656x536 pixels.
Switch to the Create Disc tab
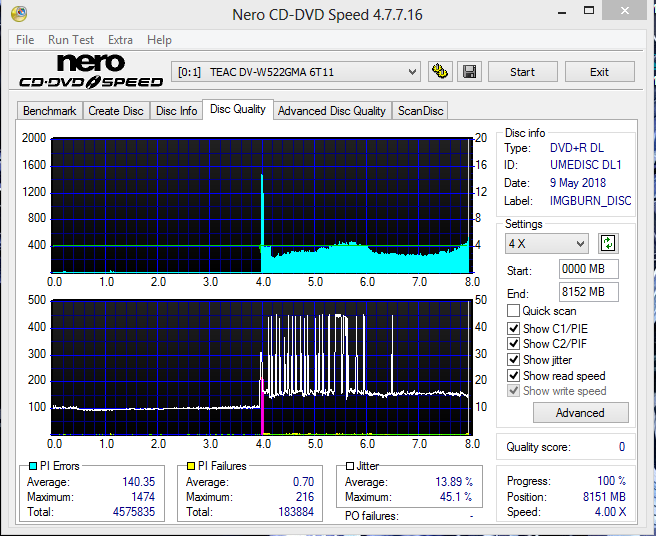pos(116,111)
